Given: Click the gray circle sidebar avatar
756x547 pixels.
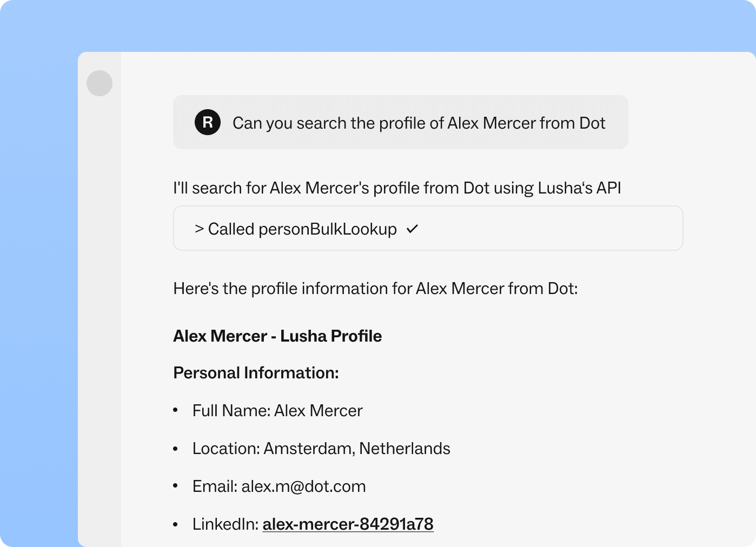Looking at the screenshot, I should click(100, 83).
